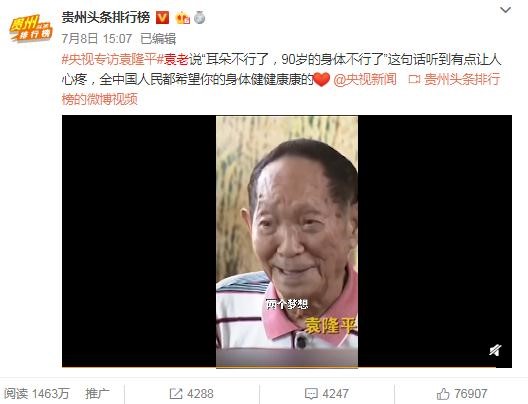Open the post options chevron menu
The width and height of the screenshot is (528, 404).
pyautogui.click(x=505, y=10)
